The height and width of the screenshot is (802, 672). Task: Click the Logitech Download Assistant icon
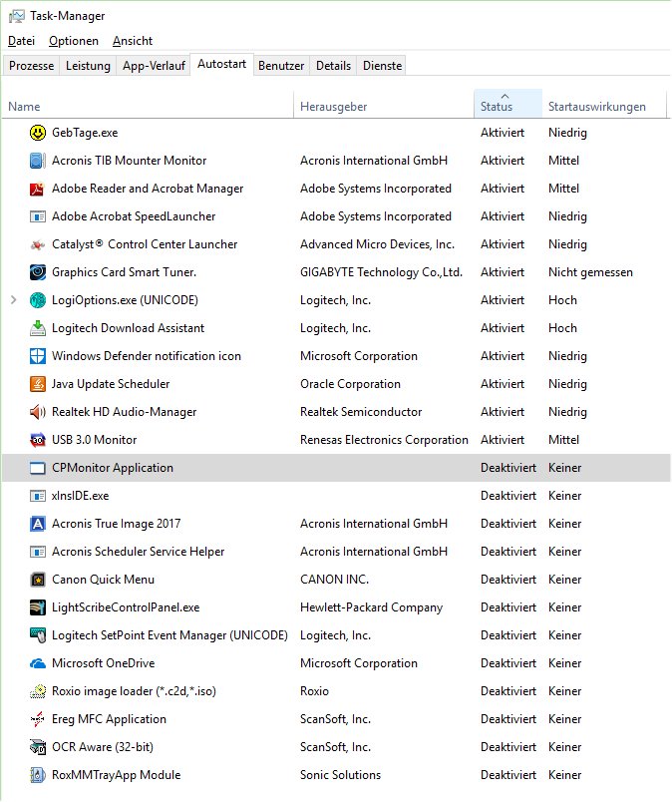coord(37,328)
